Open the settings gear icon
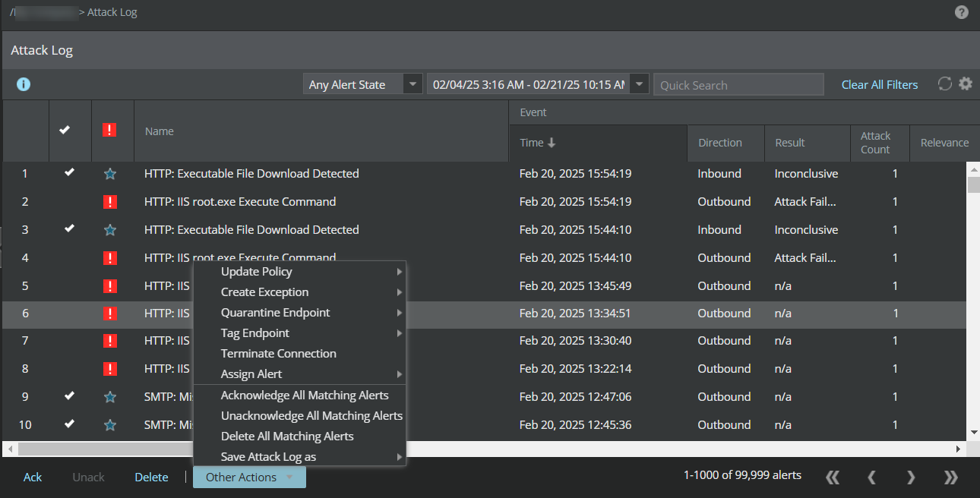Image resolution: width=980 pixels, height=498 pixels. click(x=965, y=84)
